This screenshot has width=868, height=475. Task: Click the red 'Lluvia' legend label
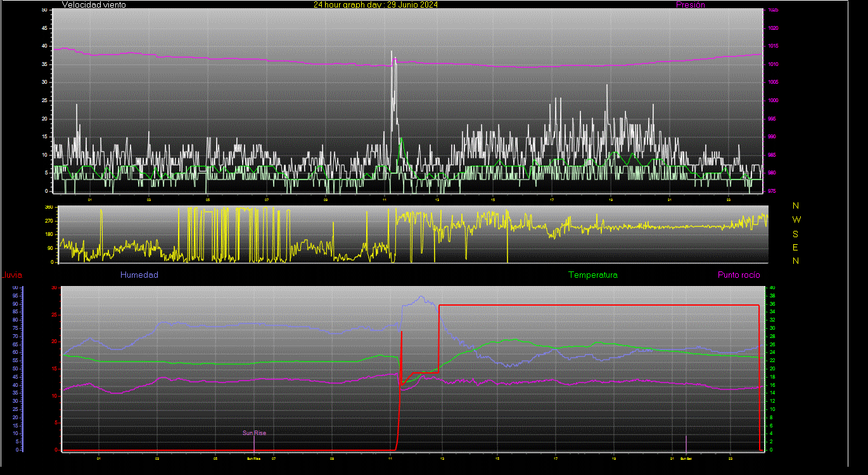click(x=11, y=275)
